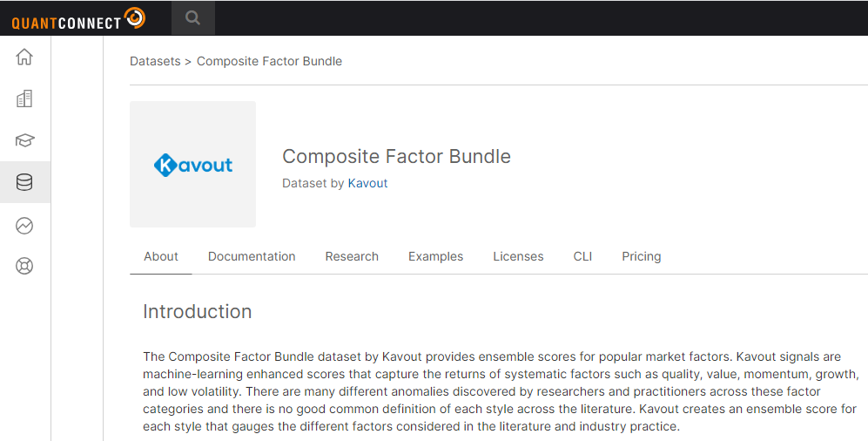868x441 pixels.
Task: Click the lifebuoy support sidebar icon
Action: point(24,267)
